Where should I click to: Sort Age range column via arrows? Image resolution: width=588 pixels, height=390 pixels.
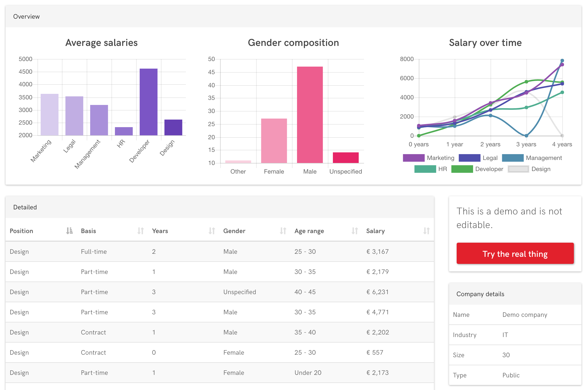(x=355, y=231)
